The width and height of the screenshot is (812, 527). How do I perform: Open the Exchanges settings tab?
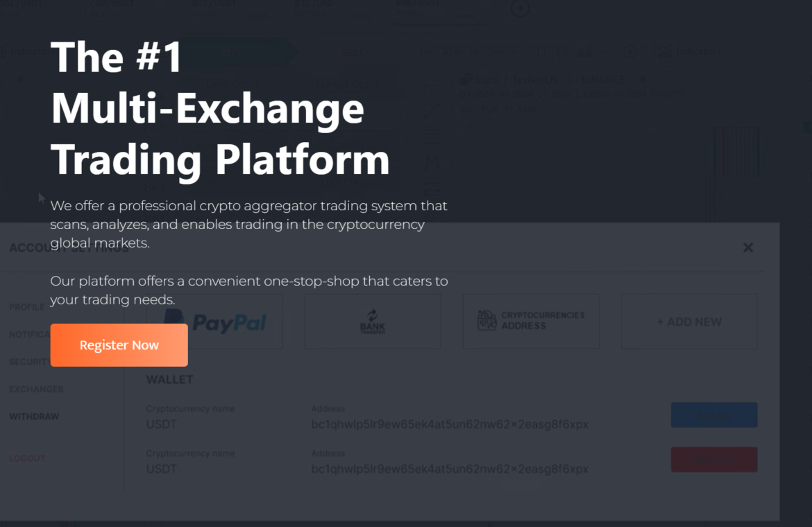tap(36, 389)
